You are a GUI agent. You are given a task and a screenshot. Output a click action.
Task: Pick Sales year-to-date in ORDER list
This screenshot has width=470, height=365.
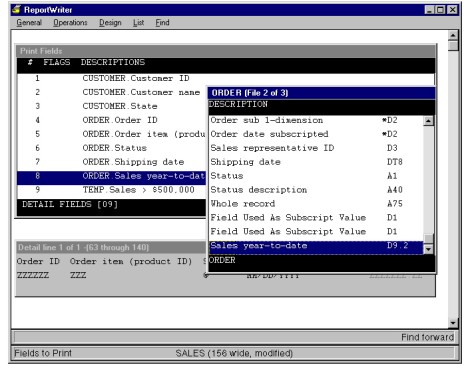tap(316, 246)
